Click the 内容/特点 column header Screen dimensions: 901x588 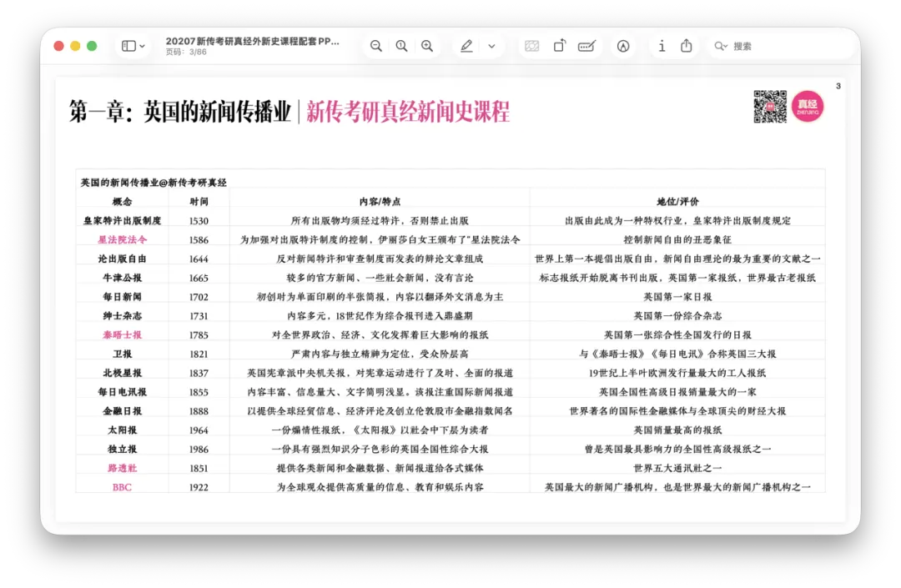click(380, 202)
